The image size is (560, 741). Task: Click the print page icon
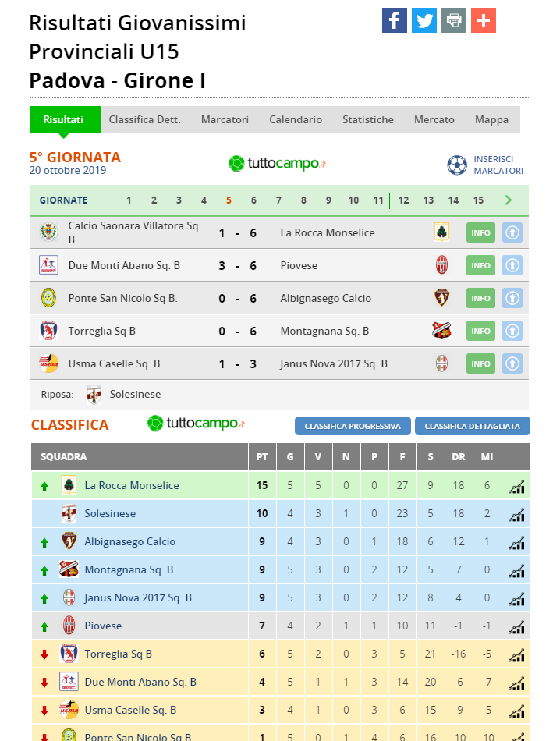click(454, 20)
